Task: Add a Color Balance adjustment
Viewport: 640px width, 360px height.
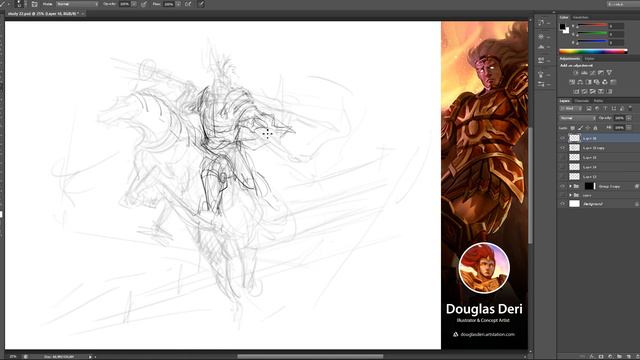Action: point(580,82)
